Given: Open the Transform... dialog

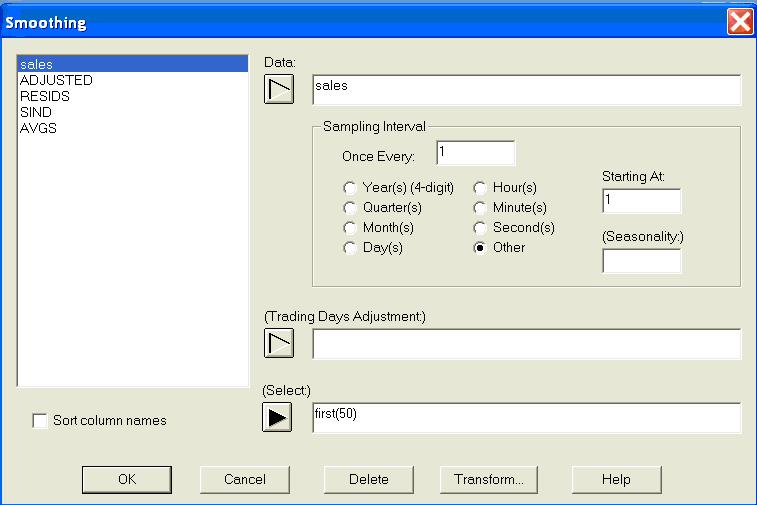Looking at the screenshot, I should (489, 479).
